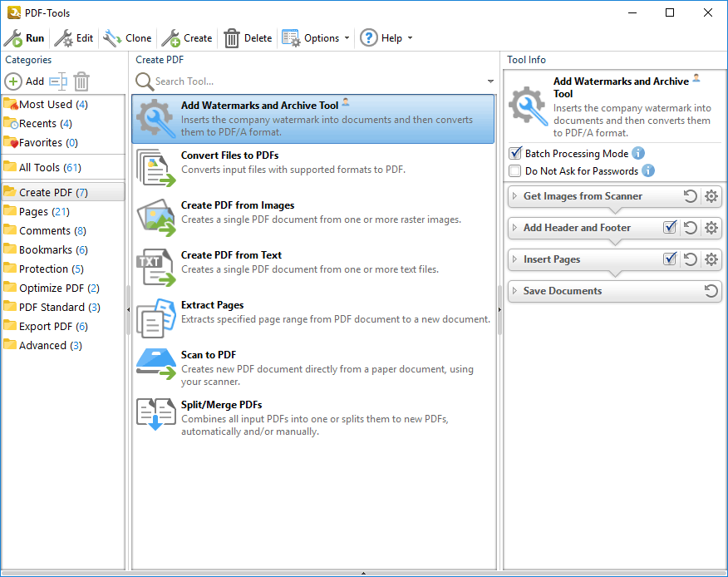Expand the Get Images from Scanner step

point(514,197)
